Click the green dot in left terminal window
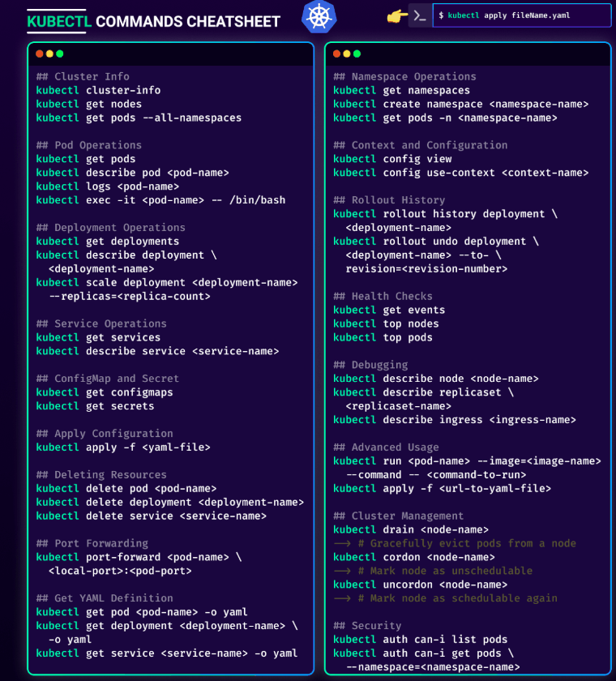Viewport: 616px width, 681px height. click(60, 54)
